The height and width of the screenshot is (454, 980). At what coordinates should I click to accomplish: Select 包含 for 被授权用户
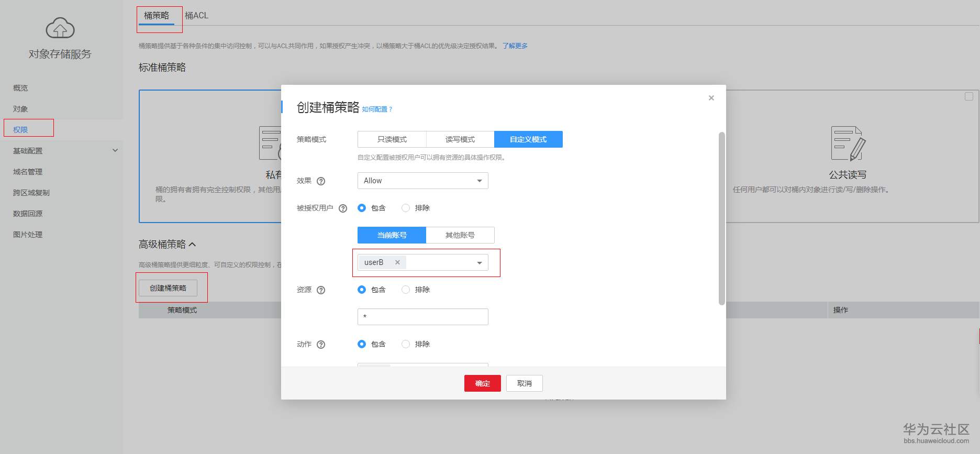[x=362, y=208]
